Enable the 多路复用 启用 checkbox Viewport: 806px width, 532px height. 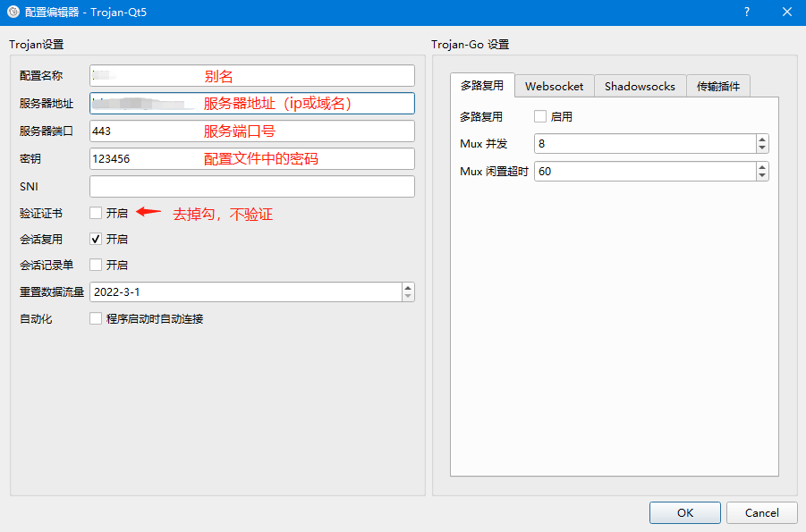pos(540,116)
